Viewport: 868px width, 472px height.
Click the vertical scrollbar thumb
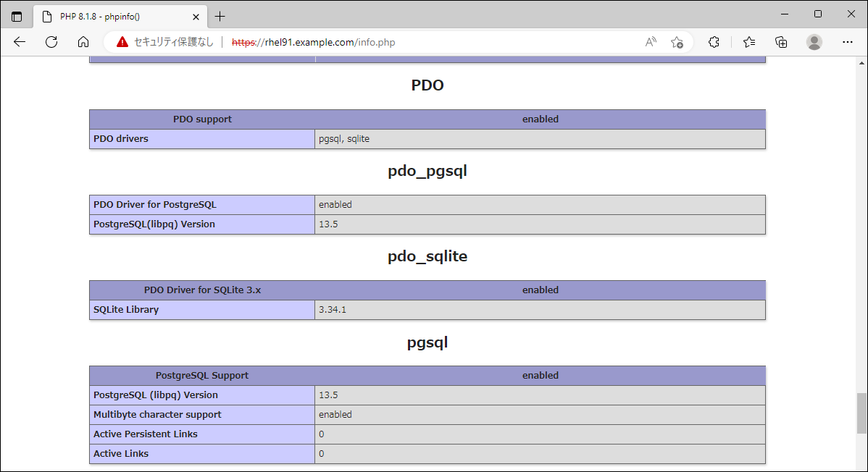[861, 413]
